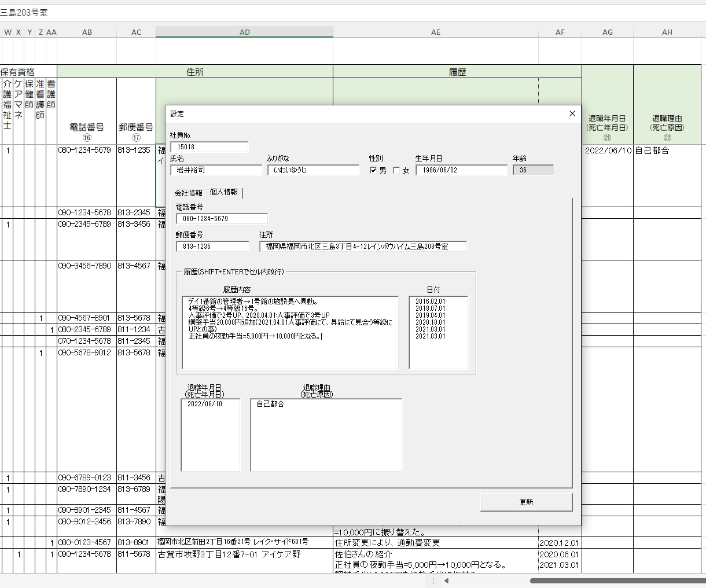Click the 郵便番号 field 813-1235 in dialog
The width and height of the screenshot is (706, 588).
[x=212, y=247]
